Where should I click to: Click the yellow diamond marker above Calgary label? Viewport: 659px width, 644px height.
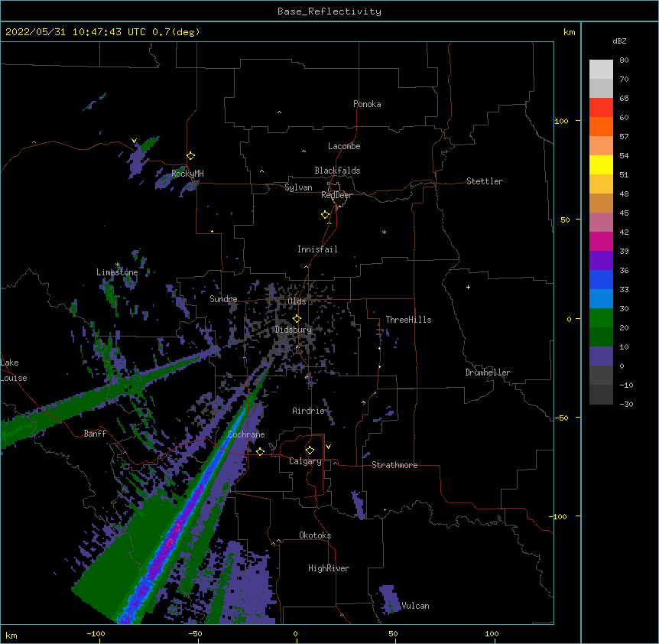point(310,450)
